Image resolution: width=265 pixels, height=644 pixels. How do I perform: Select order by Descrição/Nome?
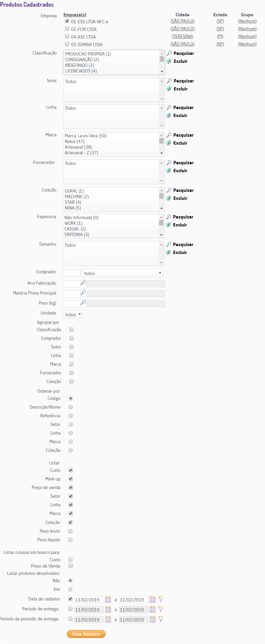click(x=71, y=407)
